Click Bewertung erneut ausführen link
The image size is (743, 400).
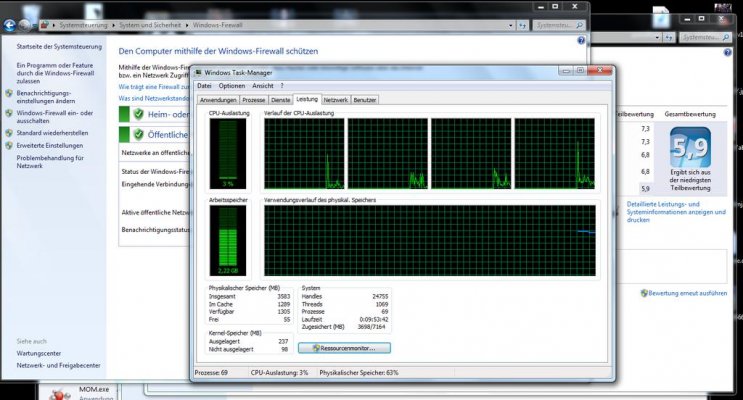click(688, 293)
